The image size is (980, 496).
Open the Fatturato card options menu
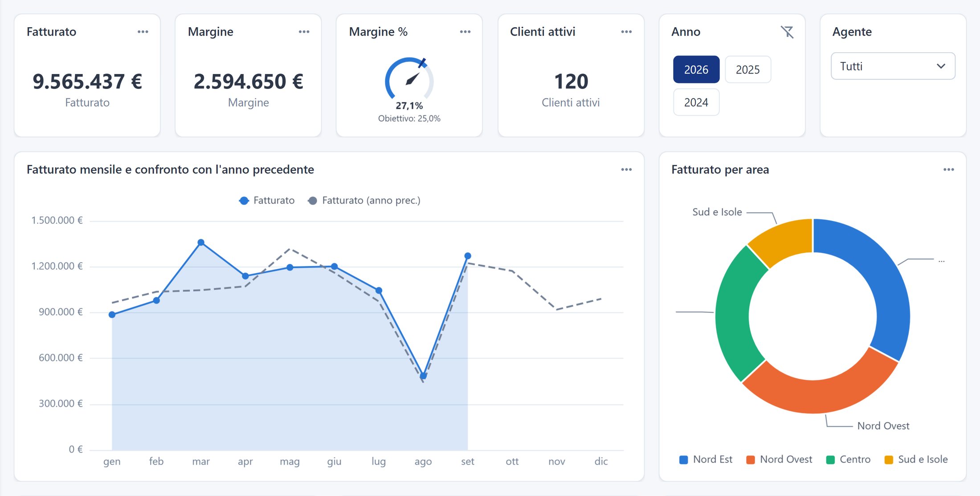(x=143, y=32)
